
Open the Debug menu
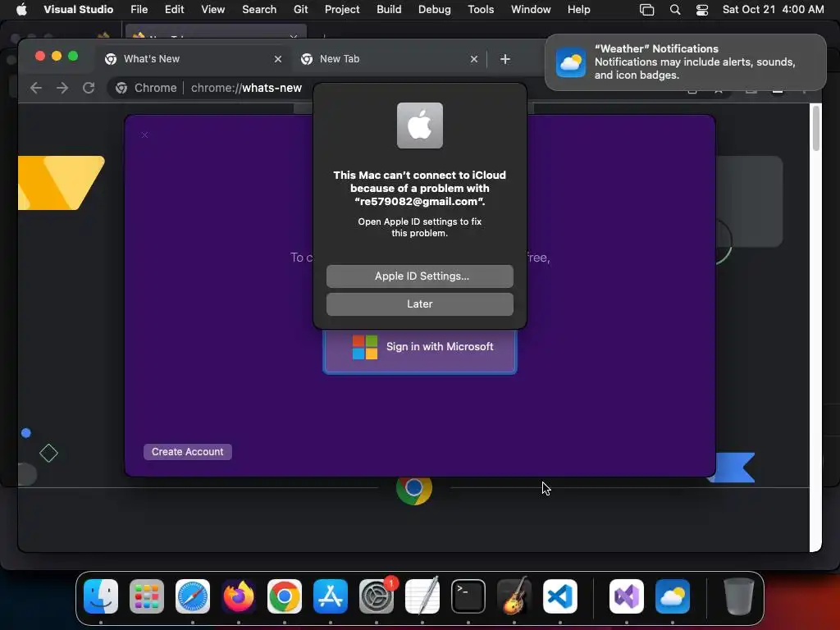(435, 9)
